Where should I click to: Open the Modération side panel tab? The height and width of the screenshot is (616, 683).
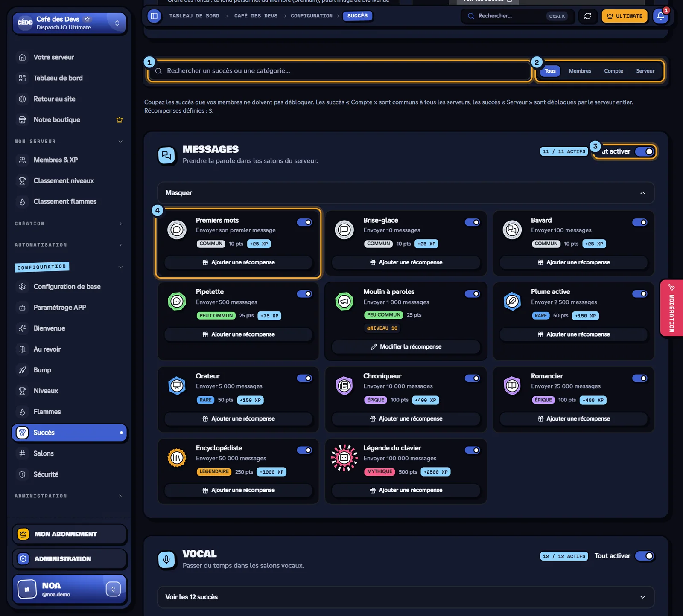pyautogui.click(x=671, y=308)
